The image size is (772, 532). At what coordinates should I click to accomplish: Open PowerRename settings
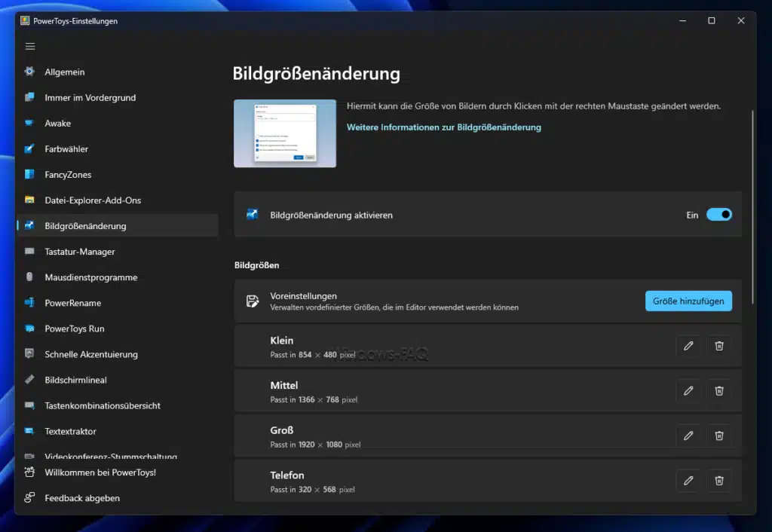tap(118, 303)
